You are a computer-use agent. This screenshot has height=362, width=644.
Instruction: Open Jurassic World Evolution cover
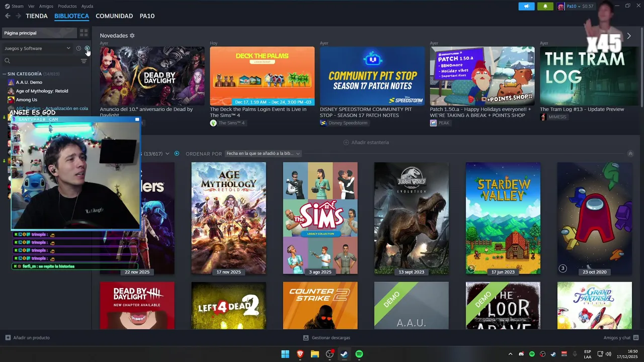coord(412,218)
